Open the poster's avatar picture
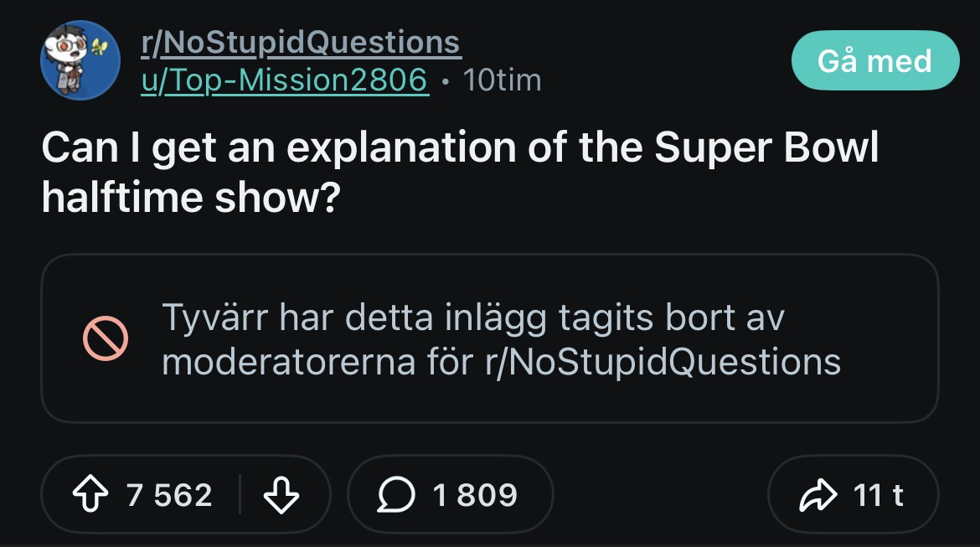This screenshot has height=547, width=980. point(80,61)
